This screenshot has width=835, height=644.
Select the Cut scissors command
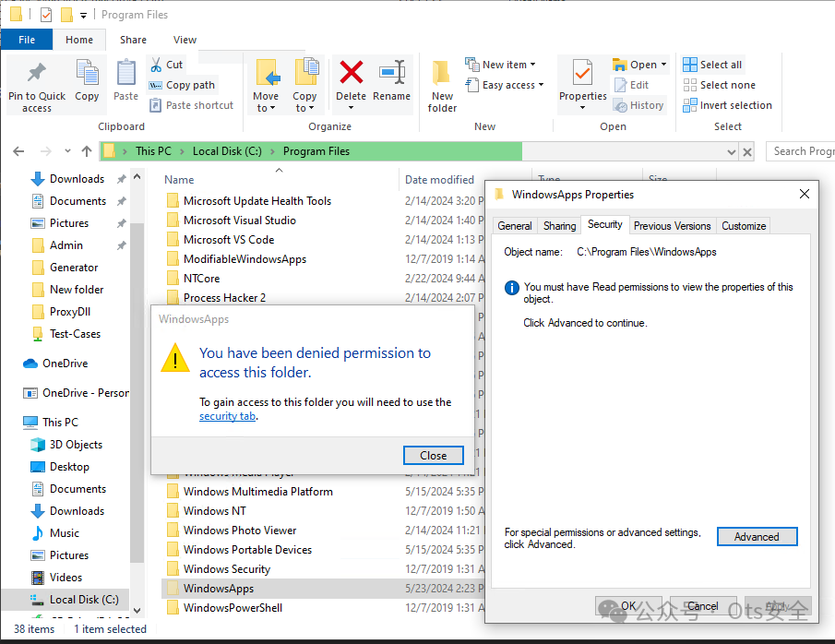[167, 65]
